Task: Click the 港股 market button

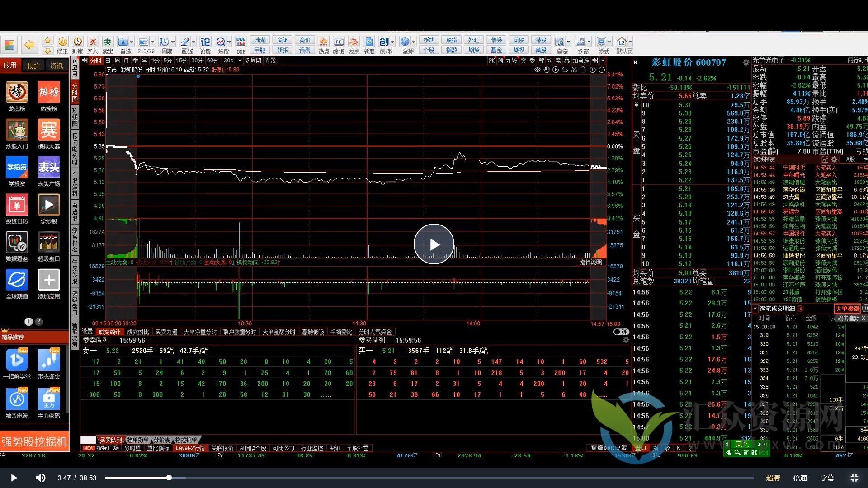Action: pos(541,40)
